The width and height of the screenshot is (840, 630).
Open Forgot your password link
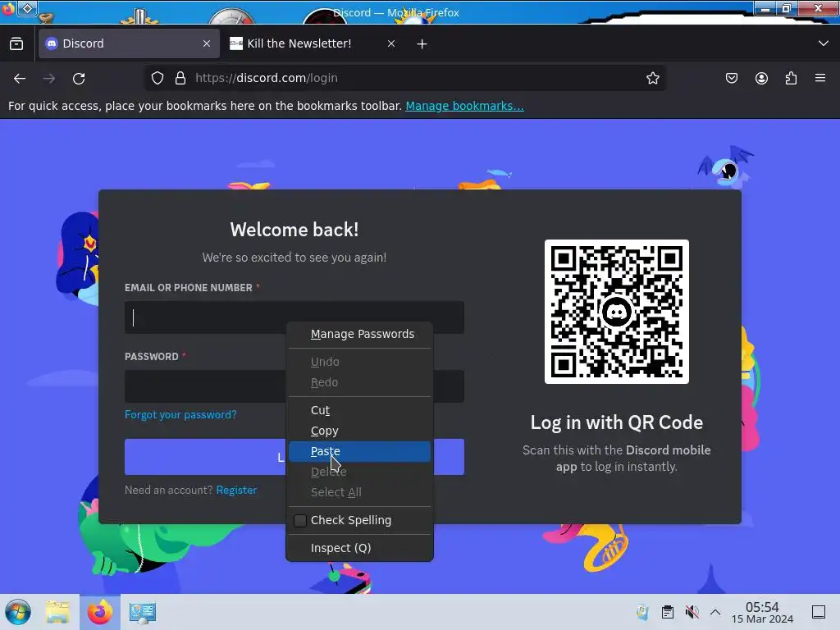click(x=180, y=414)
